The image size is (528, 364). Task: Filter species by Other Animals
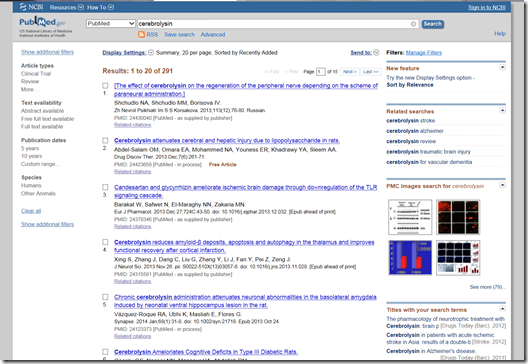click(x=38, y=194)
